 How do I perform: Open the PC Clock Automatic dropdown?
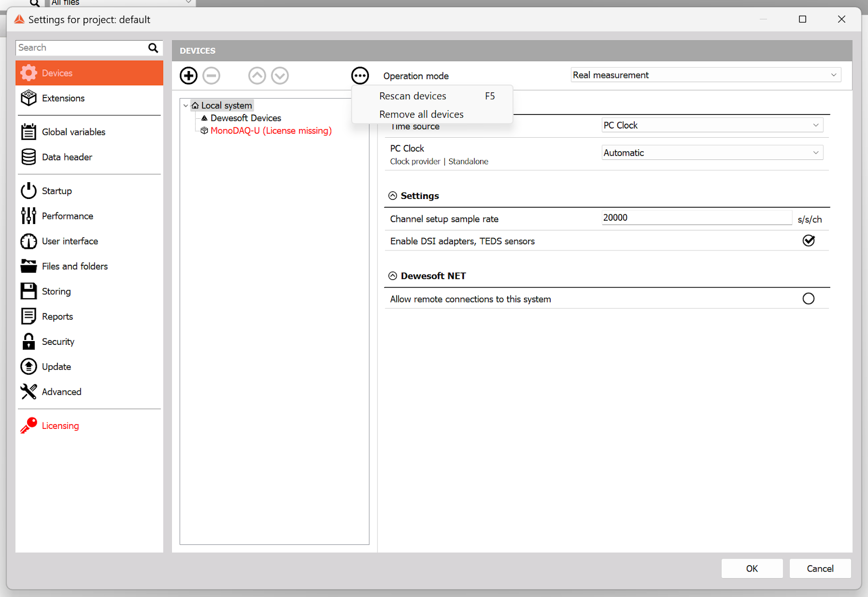[x=712, y=153]
